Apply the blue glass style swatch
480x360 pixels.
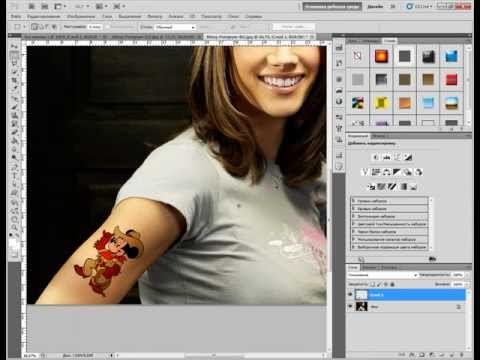451,56
